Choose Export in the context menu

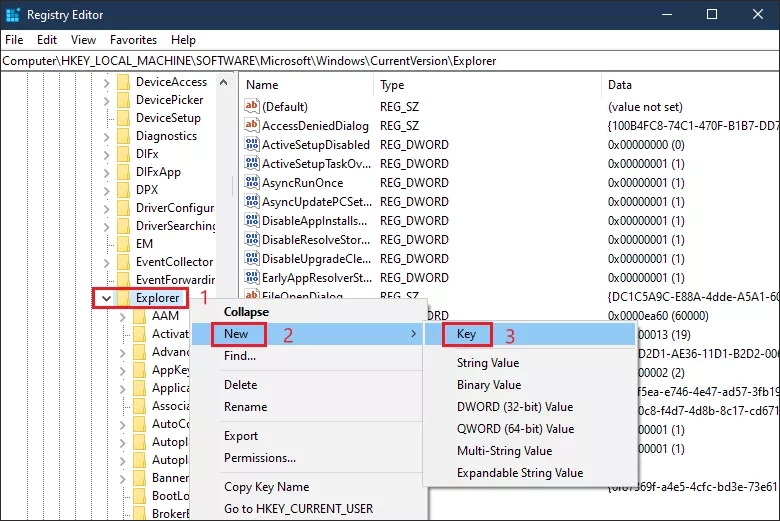[308, 436]
